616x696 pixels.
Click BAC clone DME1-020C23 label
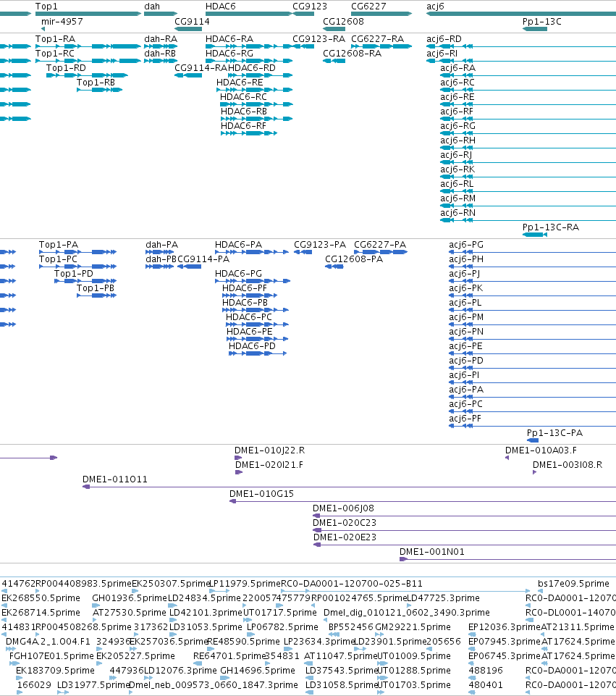(x=345, y=522)
